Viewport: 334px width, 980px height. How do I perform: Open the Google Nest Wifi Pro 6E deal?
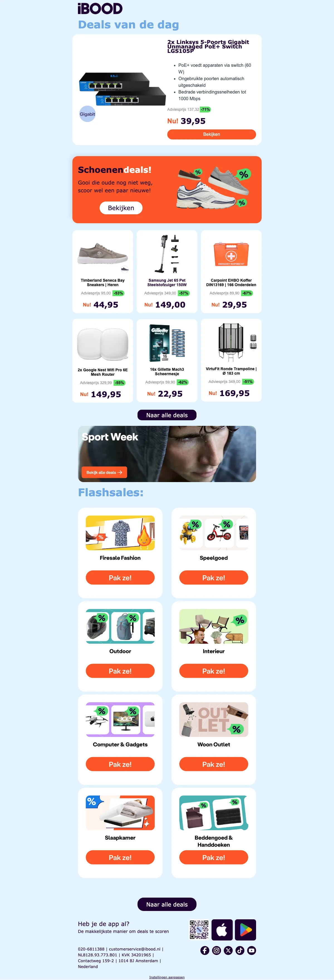103,360
